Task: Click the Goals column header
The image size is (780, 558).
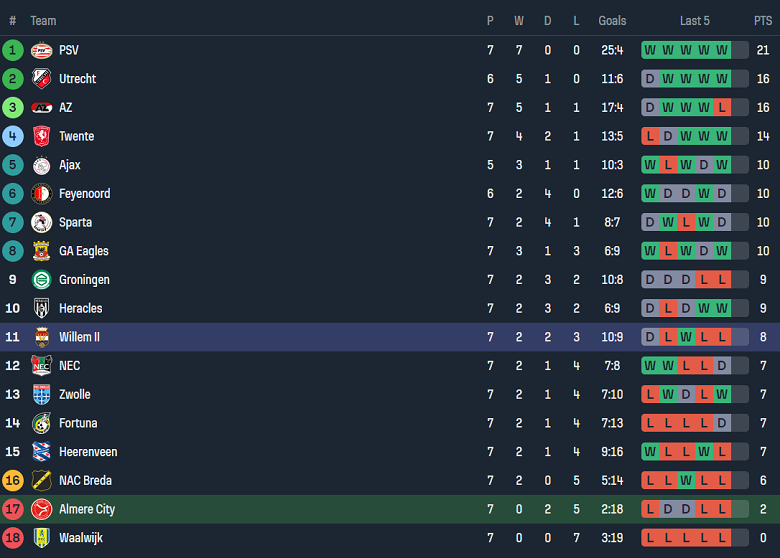Action: (612, 21)
